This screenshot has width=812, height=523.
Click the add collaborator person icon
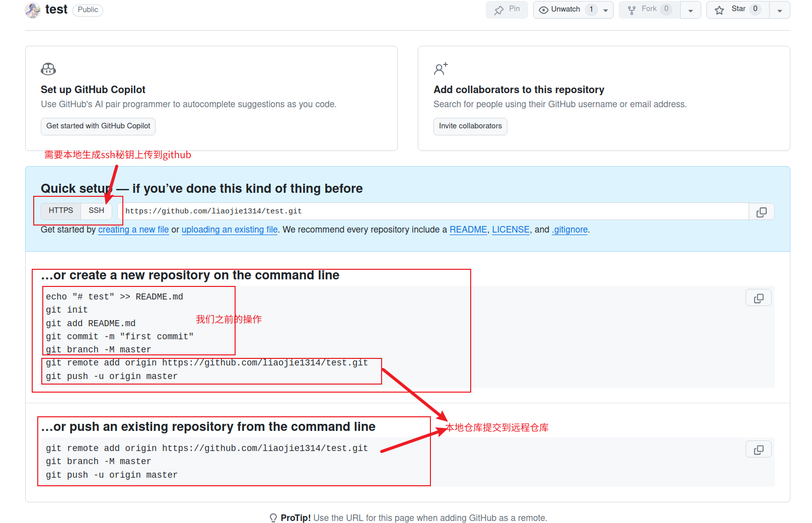click(x=441, y=69)
